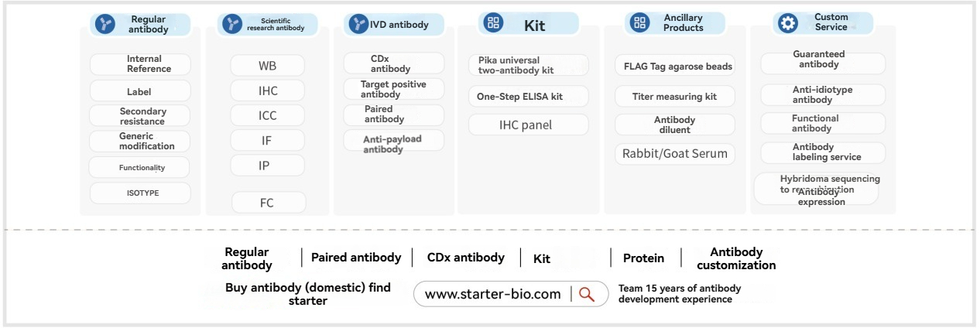Open the Antibody customization tab

pos(736,258)
